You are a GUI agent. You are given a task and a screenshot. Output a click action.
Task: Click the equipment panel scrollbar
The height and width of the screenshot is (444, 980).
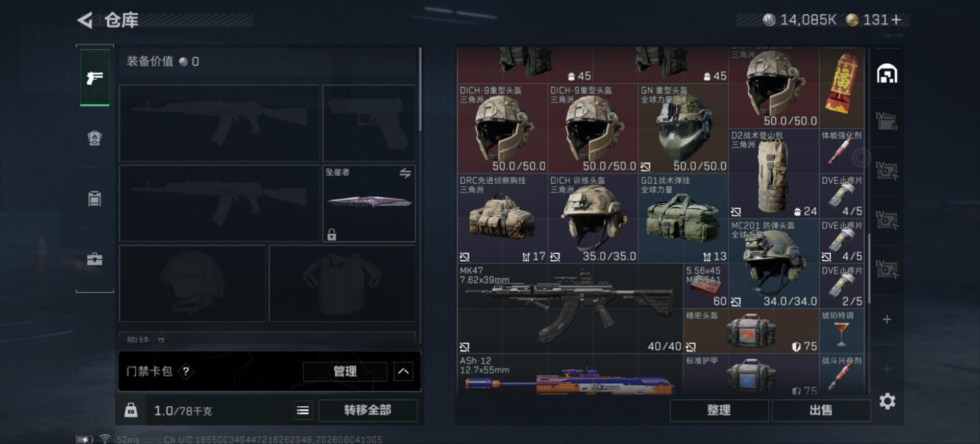[x=420, y=89]
